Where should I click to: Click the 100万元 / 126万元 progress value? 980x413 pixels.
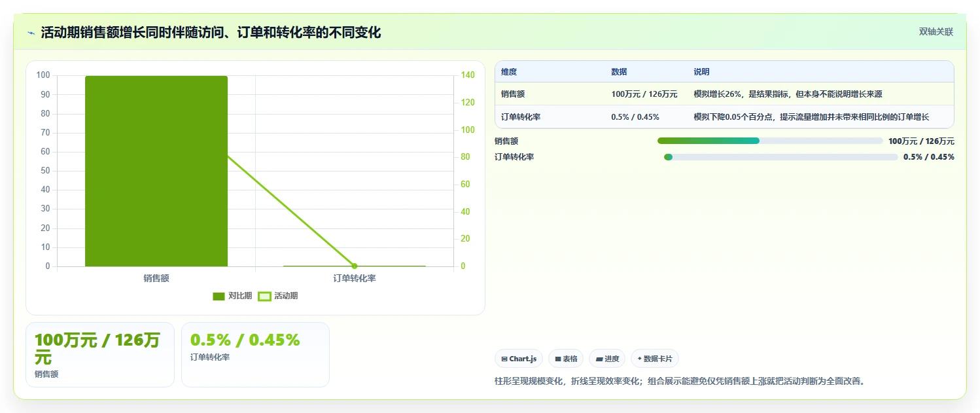click(x=921, y=141)
